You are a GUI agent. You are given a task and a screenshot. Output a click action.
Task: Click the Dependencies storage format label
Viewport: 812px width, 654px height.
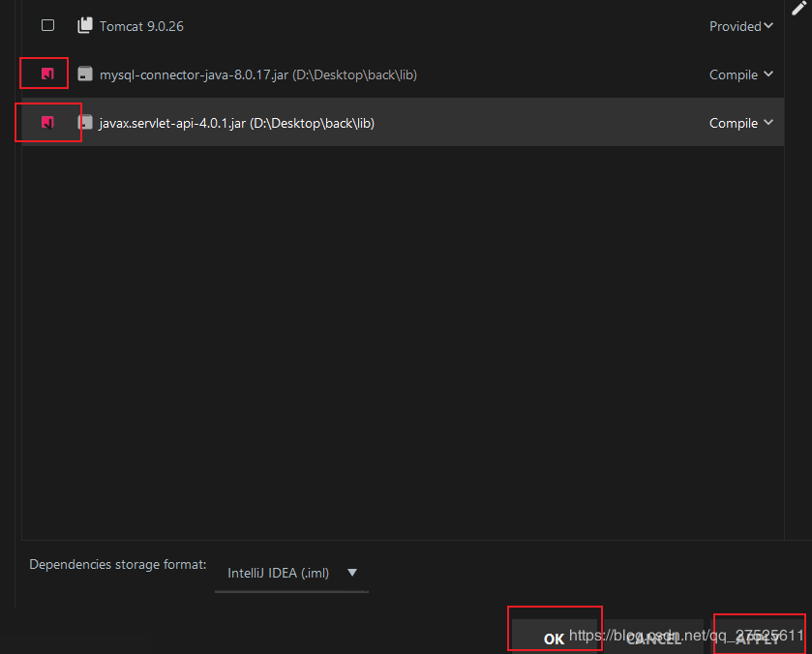(x=117, y=564)
